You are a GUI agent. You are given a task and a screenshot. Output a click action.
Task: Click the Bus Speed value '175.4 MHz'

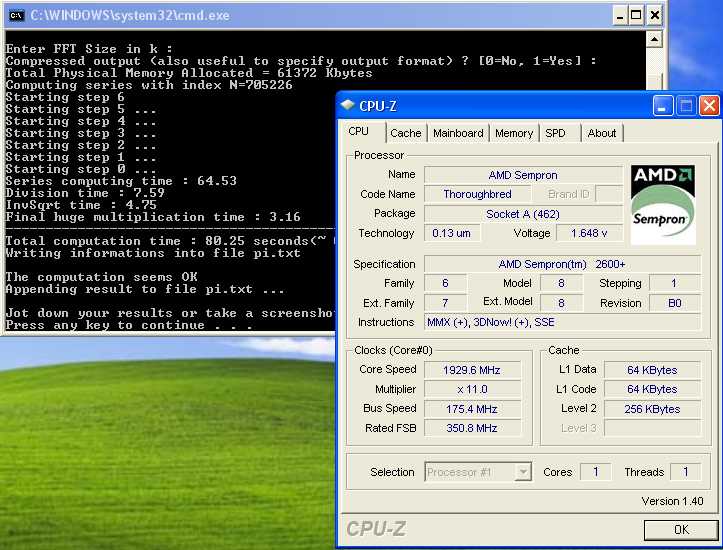tap(472, 409)
